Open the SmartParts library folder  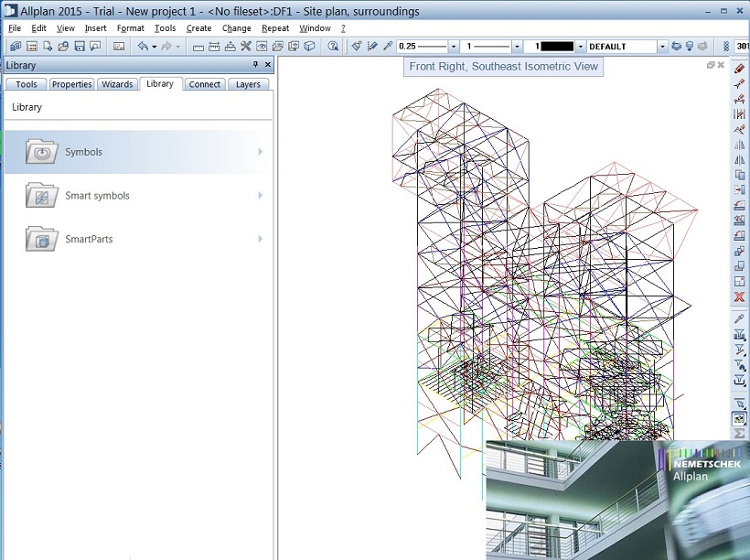(138, 239)
